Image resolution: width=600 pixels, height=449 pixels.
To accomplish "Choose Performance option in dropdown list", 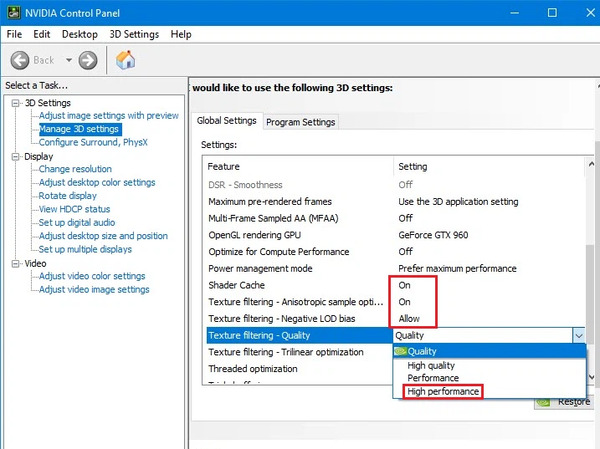I will tap(489, 378).
